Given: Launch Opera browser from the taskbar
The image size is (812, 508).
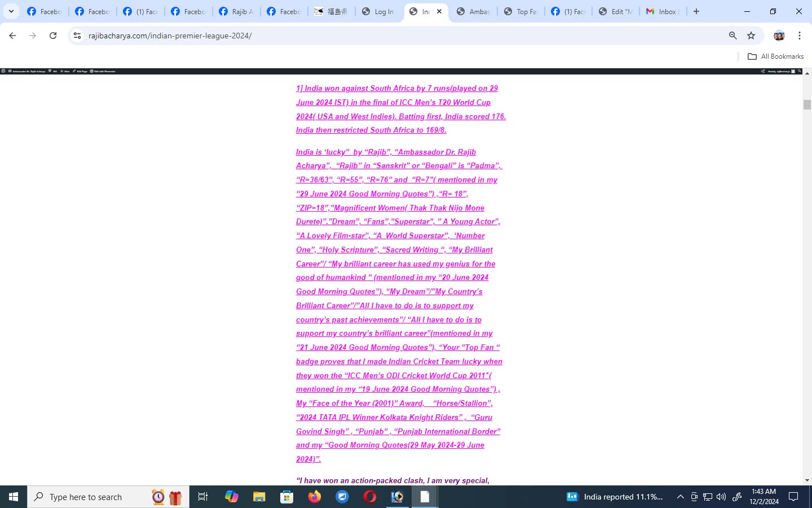Looking at the screenshot, I should click(370, 497).
